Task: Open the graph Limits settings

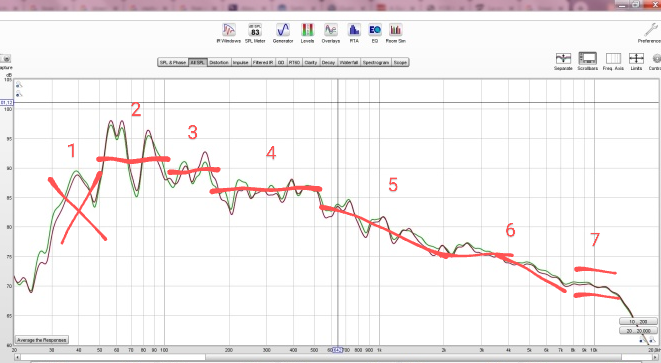Action: [636, 61]
